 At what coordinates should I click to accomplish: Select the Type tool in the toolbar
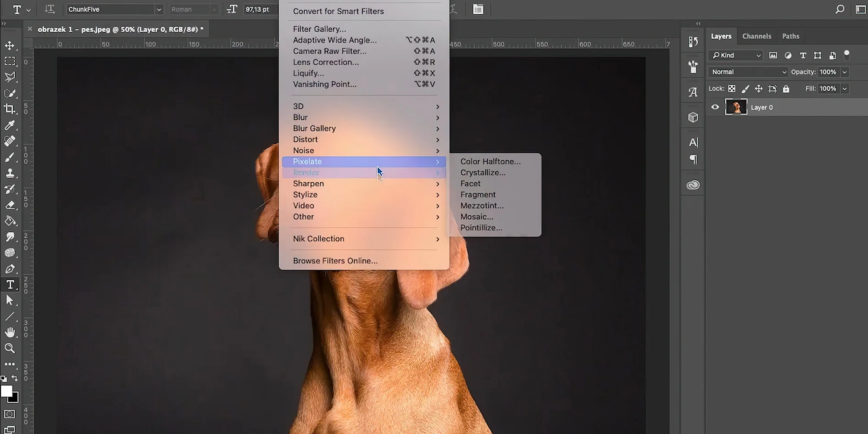point(10,284)
